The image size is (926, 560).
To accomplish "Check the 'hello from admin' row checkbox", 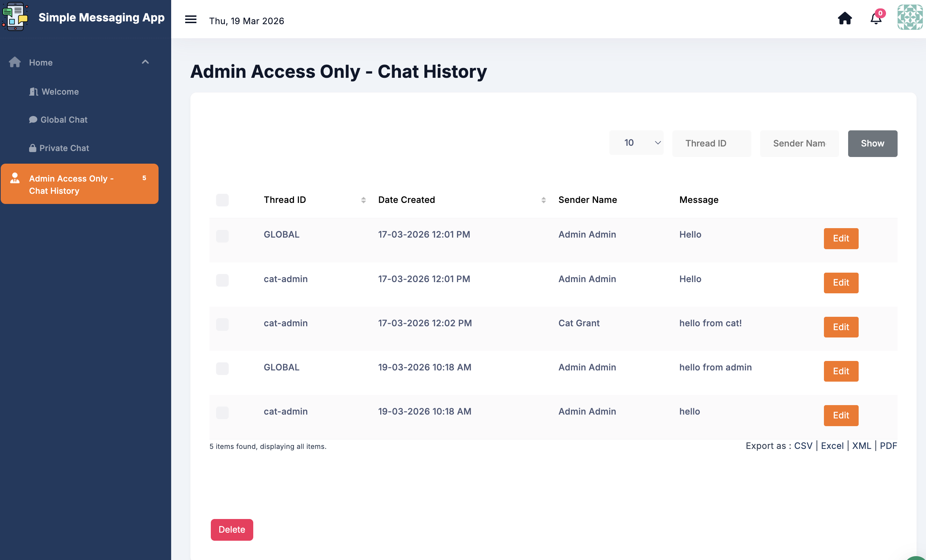I will coord(222,368).
